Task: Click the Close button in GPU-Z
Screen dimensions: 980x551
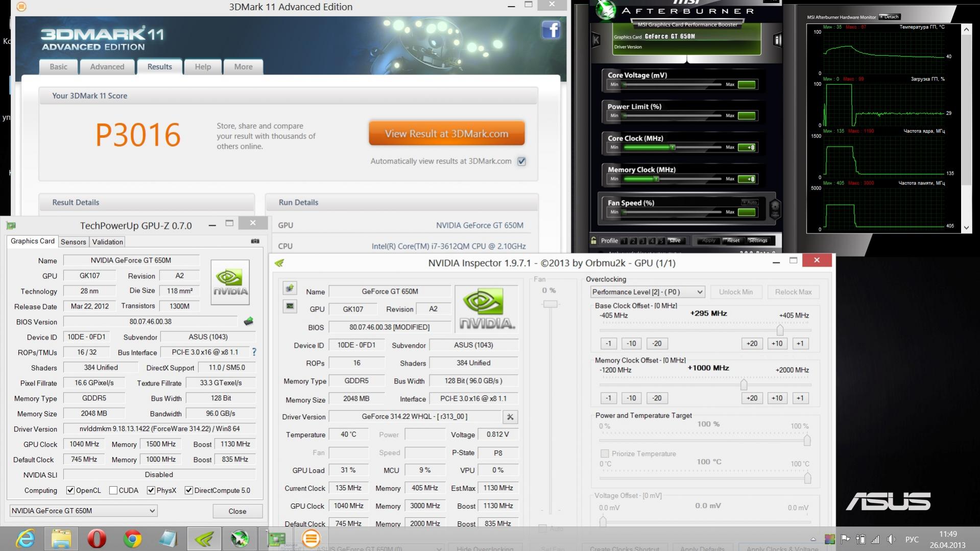Action: [237, 511]
